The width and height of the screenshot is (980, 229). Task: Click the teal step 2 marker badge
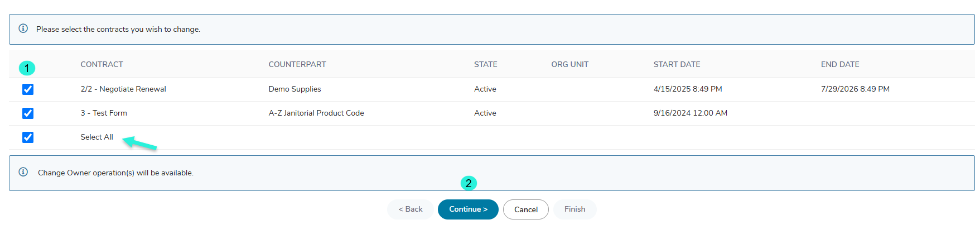469,183
